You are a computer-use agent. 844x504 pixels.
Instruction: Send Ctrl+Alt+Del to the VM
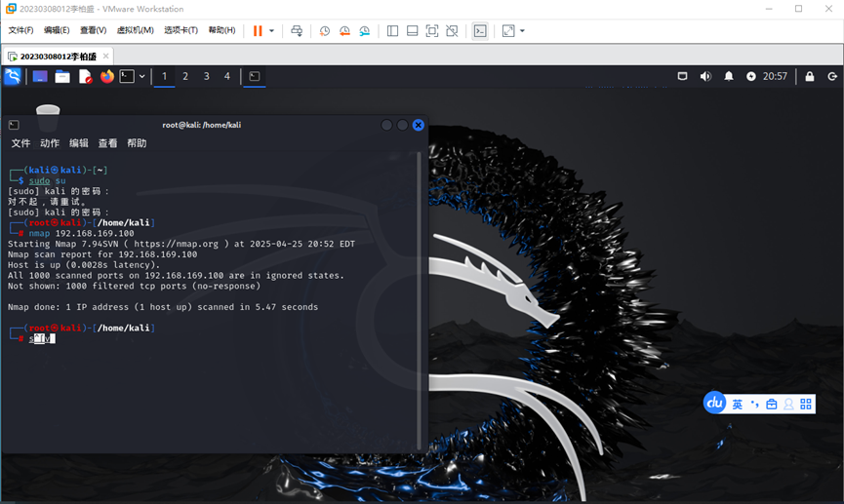click(297, 30)
